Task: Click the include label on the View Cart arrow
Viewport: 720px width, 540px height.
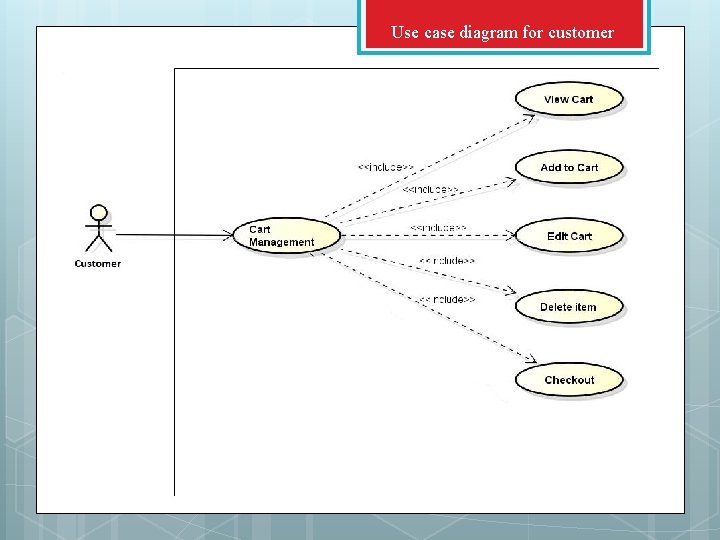Action: click(x=386, y=167)
